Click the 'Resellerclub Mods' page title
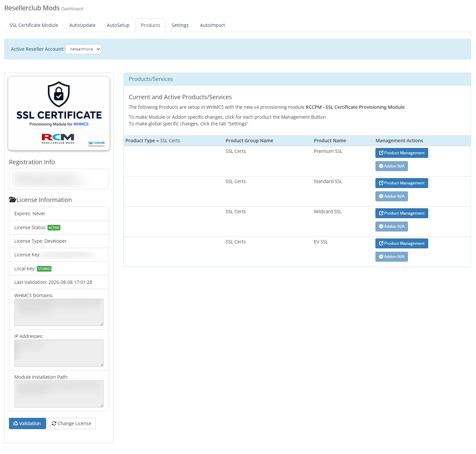The image size is (476, 454). 32,8
